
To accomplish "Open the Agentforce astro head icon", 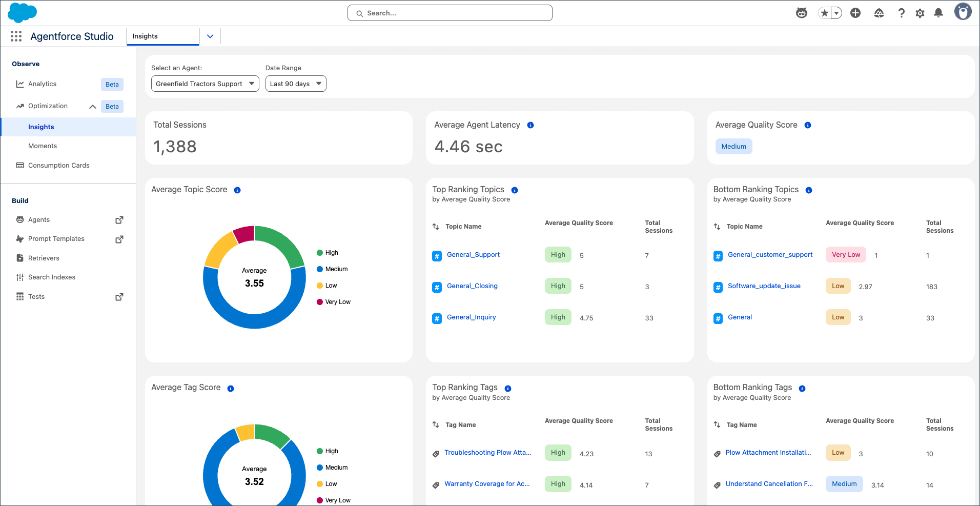I will click(x=802, y=13).
